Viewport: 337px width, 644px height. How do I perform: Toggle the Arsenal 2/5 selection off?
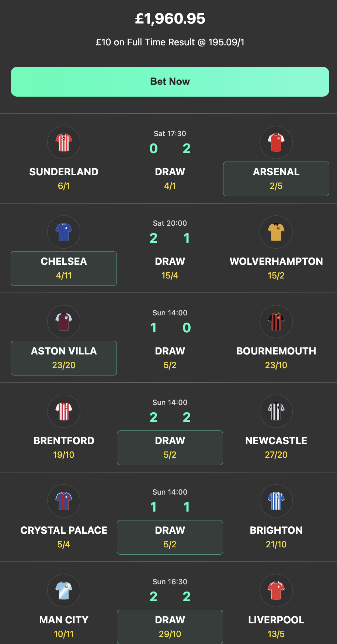click(x=276, y=179)
